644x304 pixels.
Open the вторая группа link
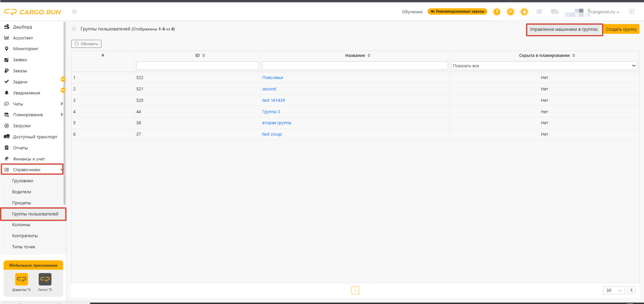(x=277, y=123)
